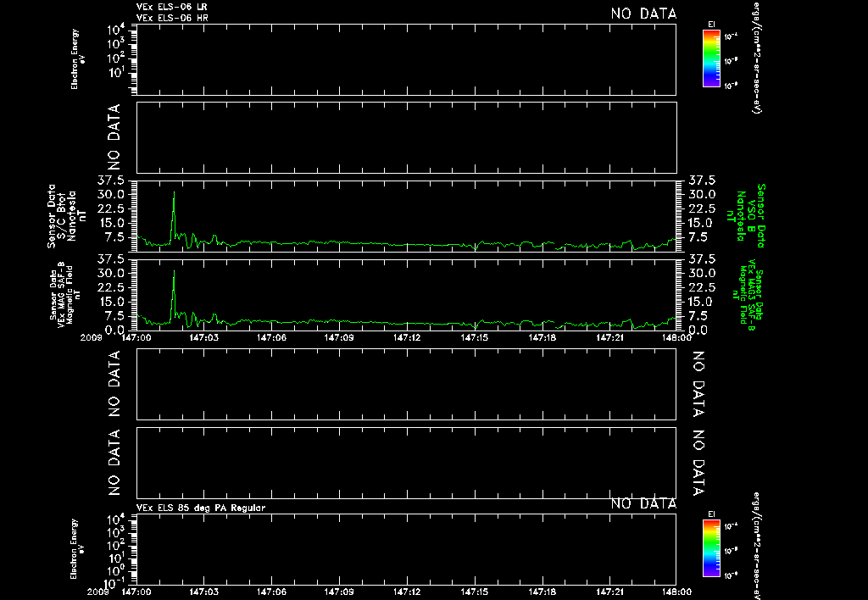This screenshot has width=868, height=600.
Task: Select the 'VEx ELS-06 HR' title text
Action: pyautogui.click(x=172, y=18)
